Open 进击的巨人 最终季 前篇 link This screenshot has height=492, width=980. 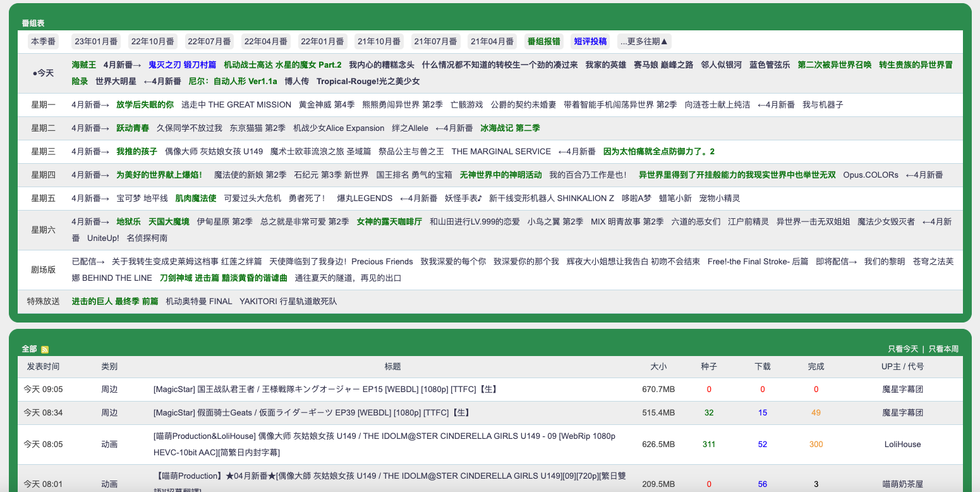(x=115, y=302)
